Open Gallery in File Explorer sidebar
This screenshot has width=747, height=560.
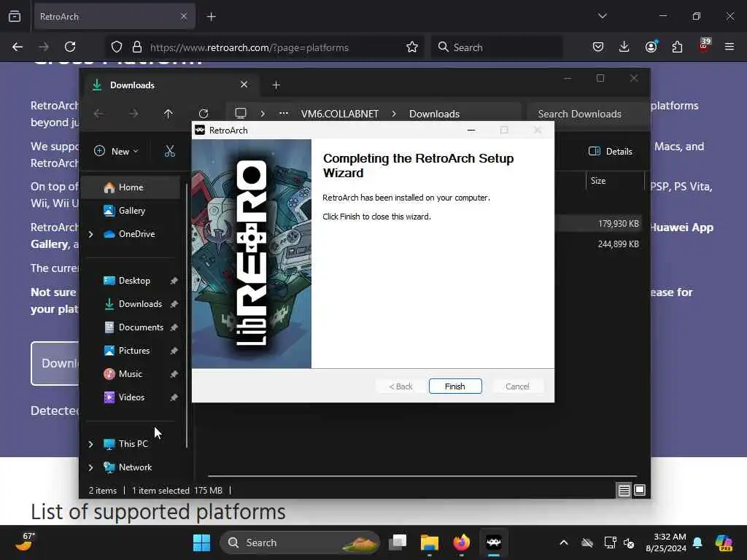131,211
